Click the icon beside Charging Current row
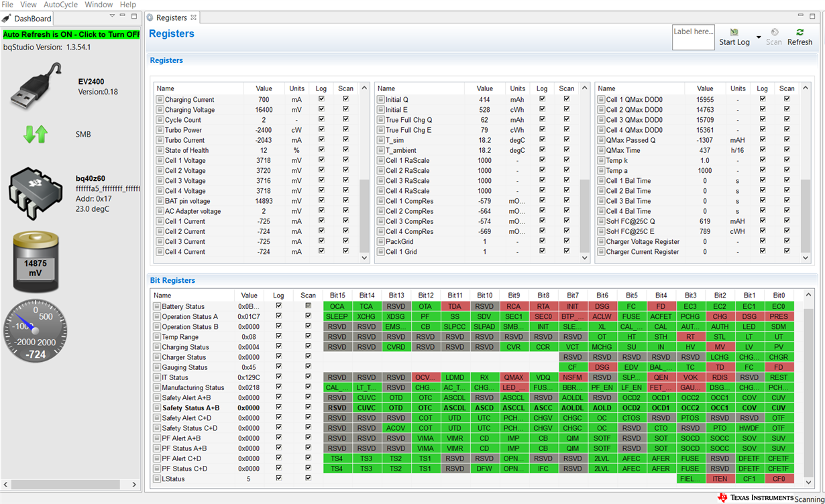The width and height of the screenshot is (825, 504). point(160,99)
